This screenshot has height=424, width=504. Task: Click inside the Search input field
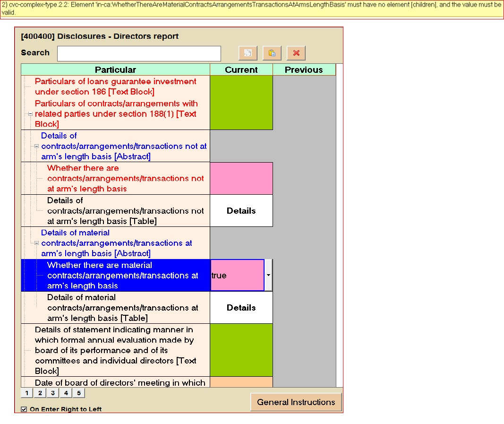pos(139,53)
